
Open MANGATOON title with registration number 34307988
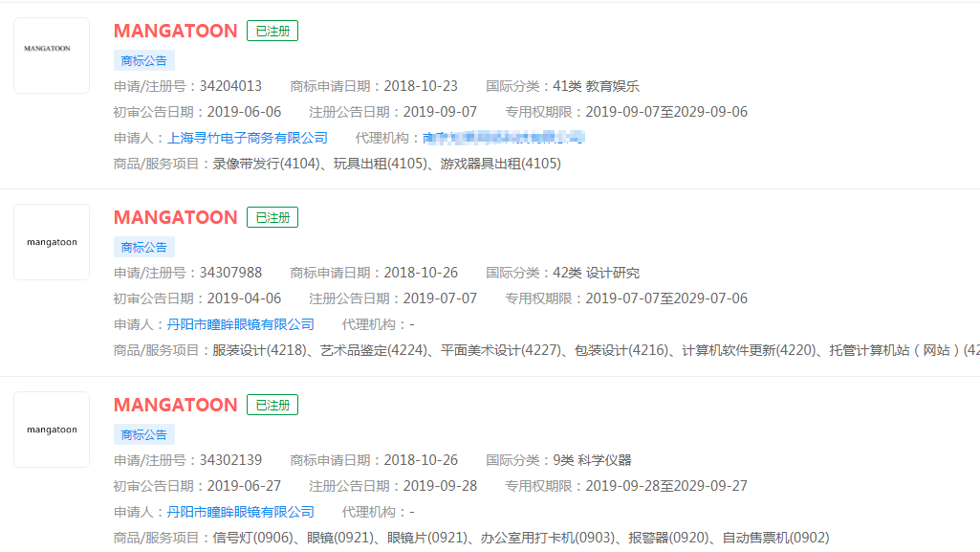click(176, 217)
